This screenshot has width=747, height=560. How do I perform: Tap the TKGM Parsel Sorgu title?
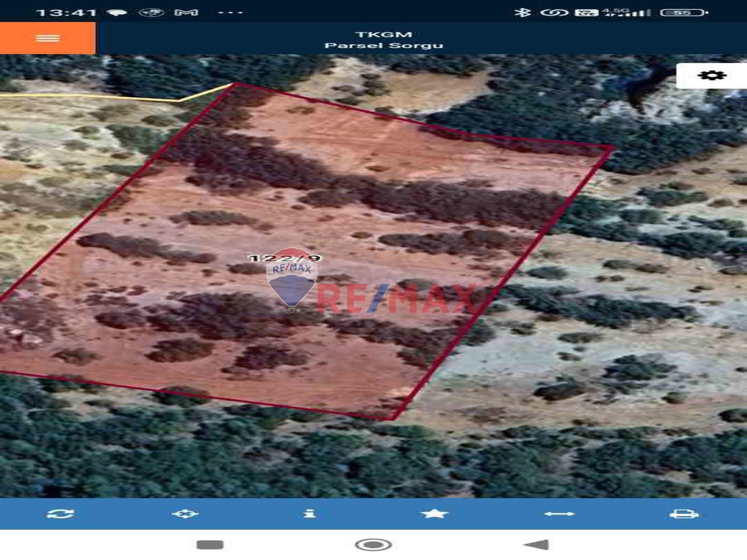[384, 39]
